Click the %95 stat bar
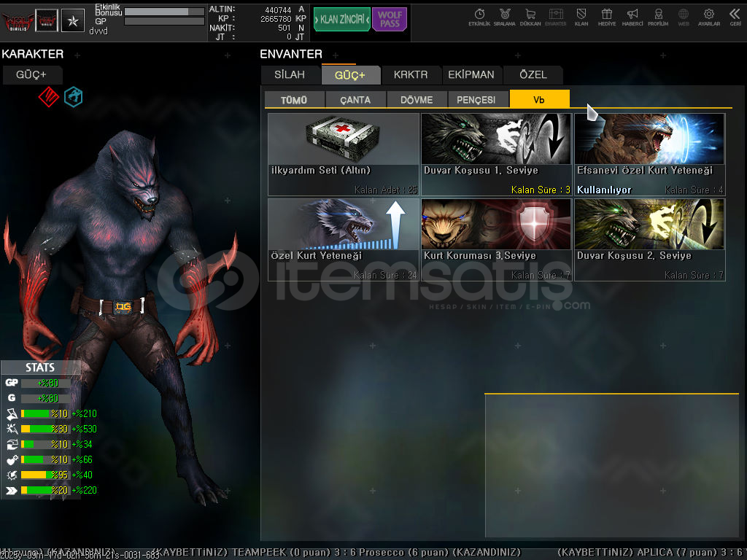 [x=44, y=475]
